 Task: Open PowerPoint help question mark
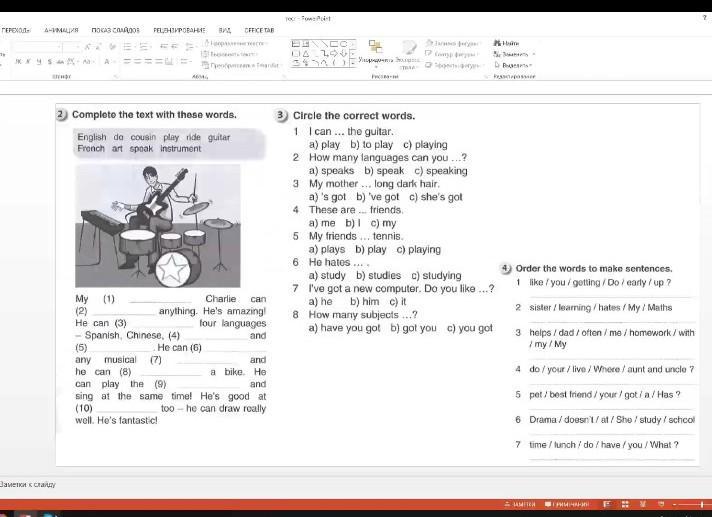point(703,19)
